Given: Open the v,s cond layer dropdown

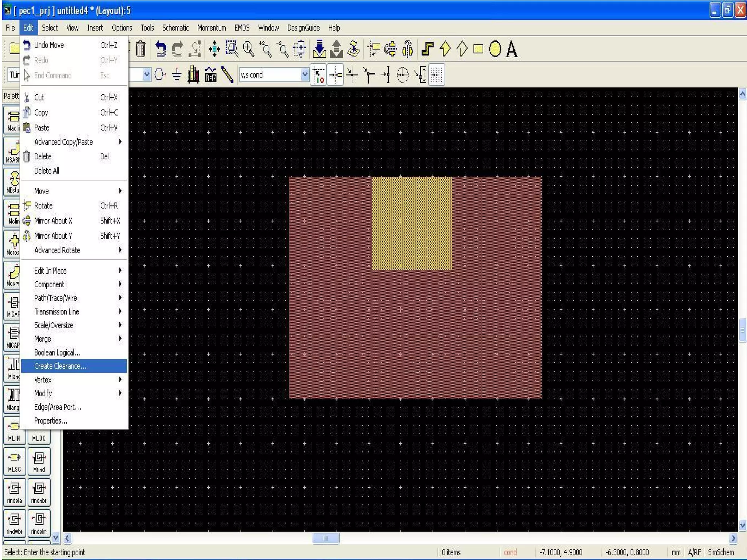Looking at the screenshot, I should pyautogui.click(x=305, y=75).
